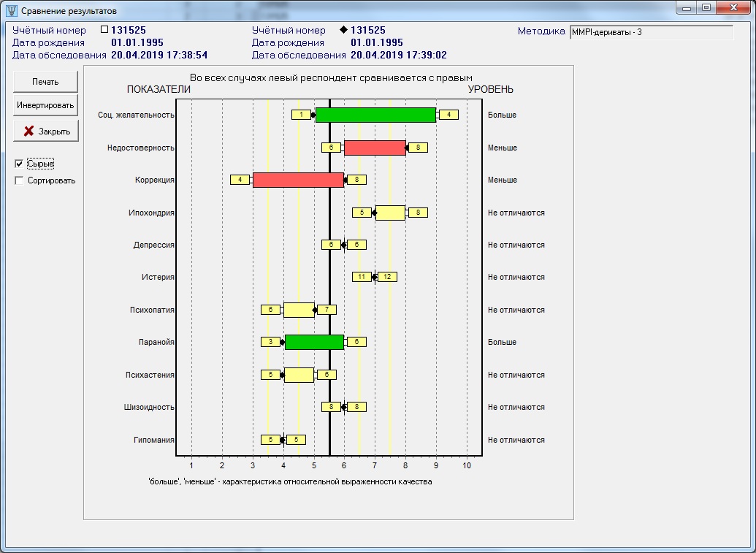The image size is (756, 553).
Task: Click the yellow Ипохондрия bar
Action: 390,213
